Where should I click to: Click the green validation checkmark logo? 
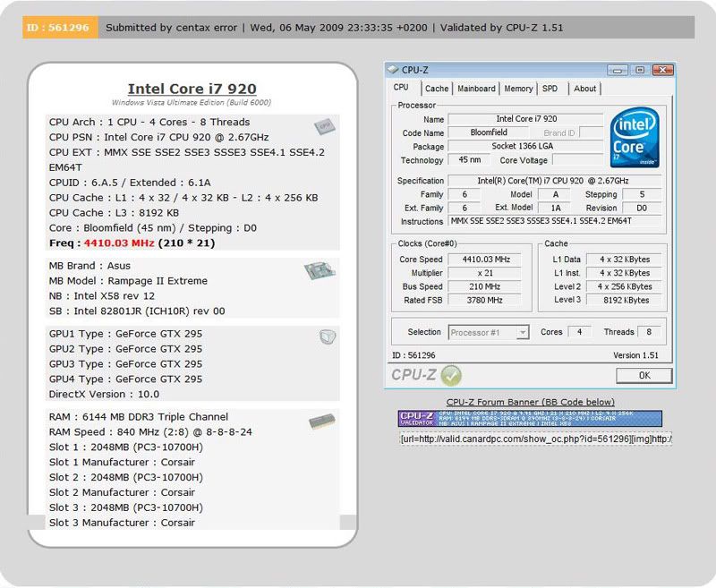pyautogui.click(x=451, y=375)
